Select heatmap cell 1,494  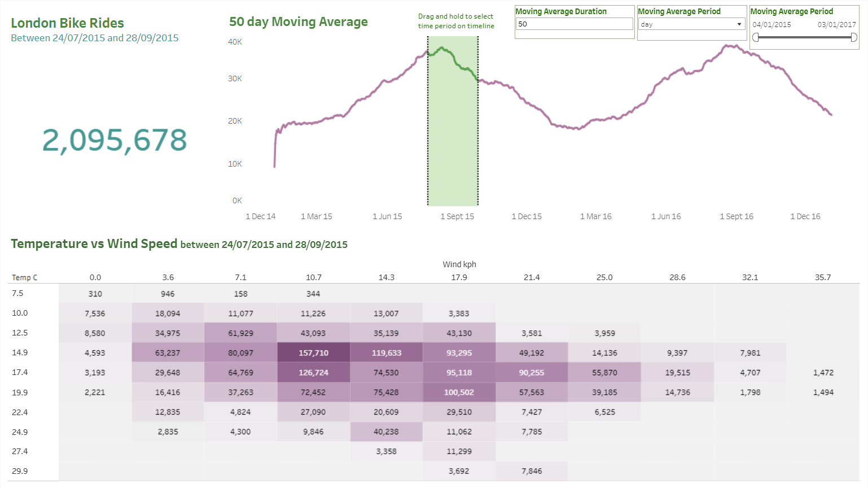pyautogui.click(x=823, y=392)
